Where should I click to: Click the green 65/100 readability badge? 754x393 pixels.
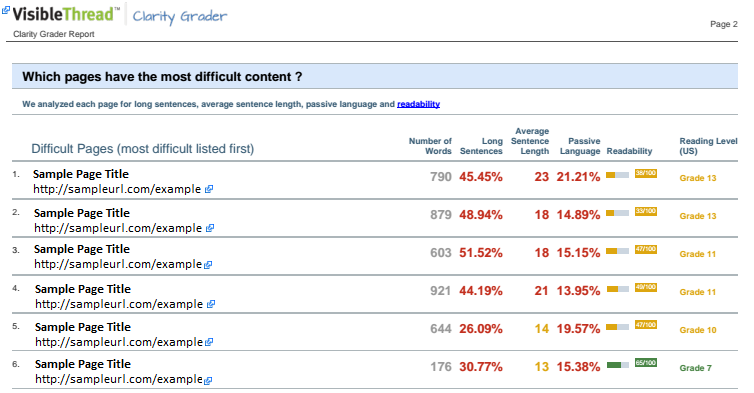646,363
